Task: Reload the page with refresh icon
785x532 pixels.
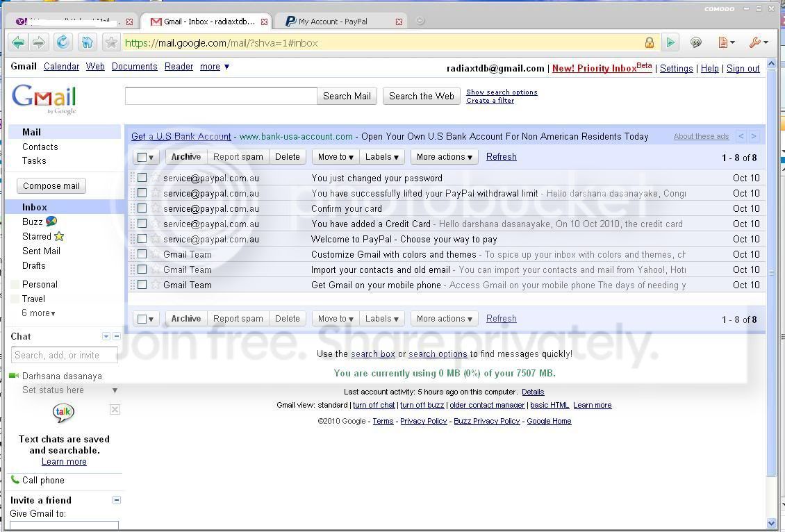Action: pyautogui.click(x=63, y=42)
